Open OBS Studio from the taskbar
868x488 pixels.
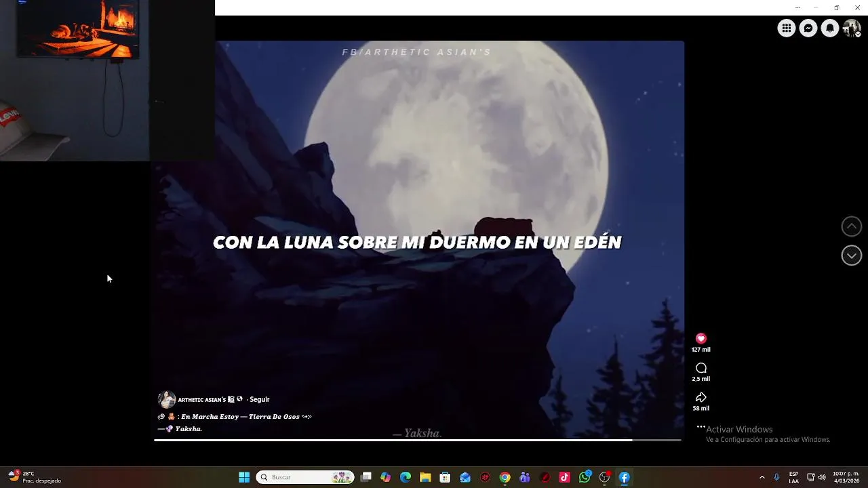tap(604, 477)
